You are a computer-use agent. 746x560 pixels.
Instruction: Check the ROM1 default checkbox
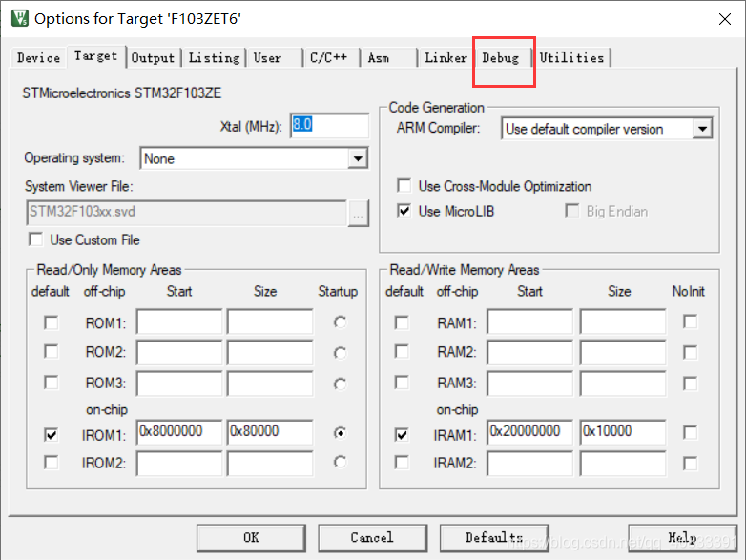(51, 322)
